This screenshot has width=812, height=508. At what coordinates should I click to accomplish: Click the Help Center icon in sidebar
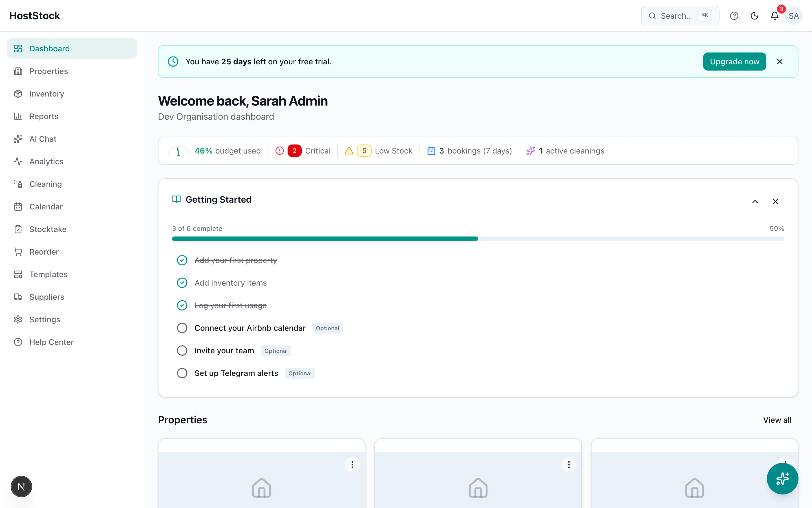click(18, 342)
